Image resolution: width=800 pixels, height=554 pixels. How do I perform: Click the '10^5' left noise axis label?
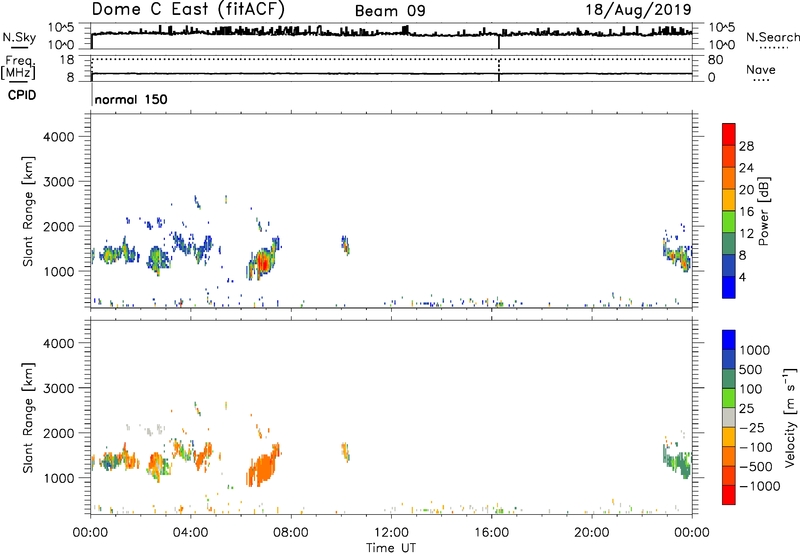(61, 27)
